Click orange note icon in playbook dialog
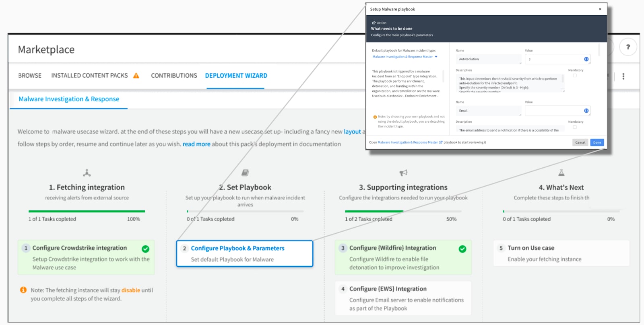The image size is (644, 325). (375, 117)
